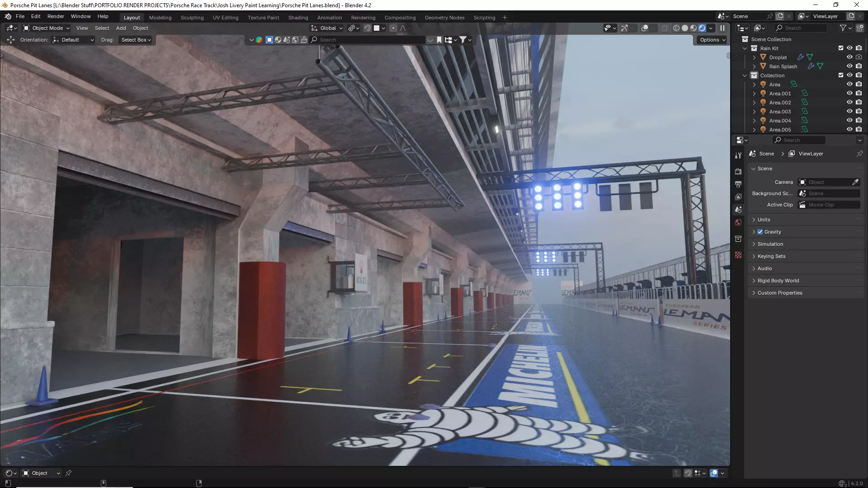Open the Output properties tab

tap(738, 184)
